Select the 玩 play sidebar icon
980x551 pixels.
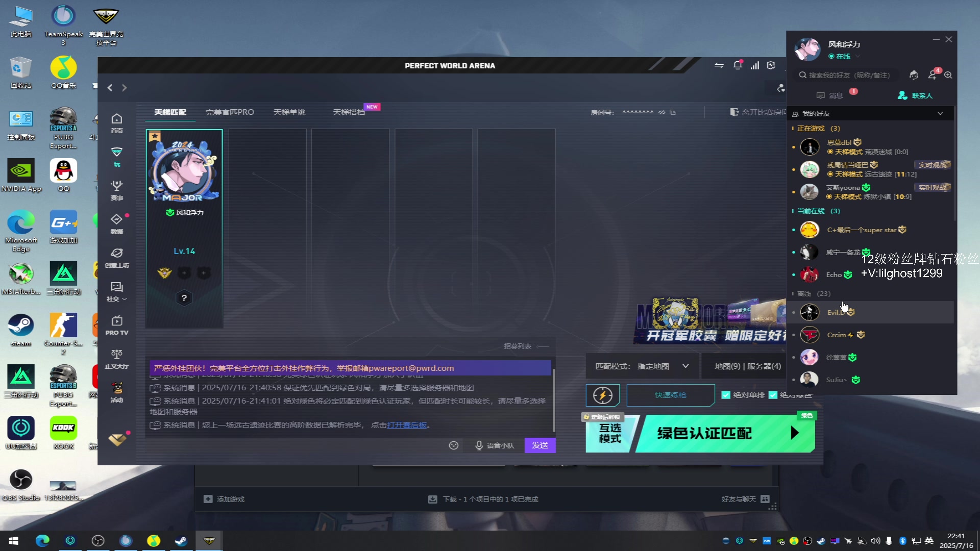click(117, 157)
